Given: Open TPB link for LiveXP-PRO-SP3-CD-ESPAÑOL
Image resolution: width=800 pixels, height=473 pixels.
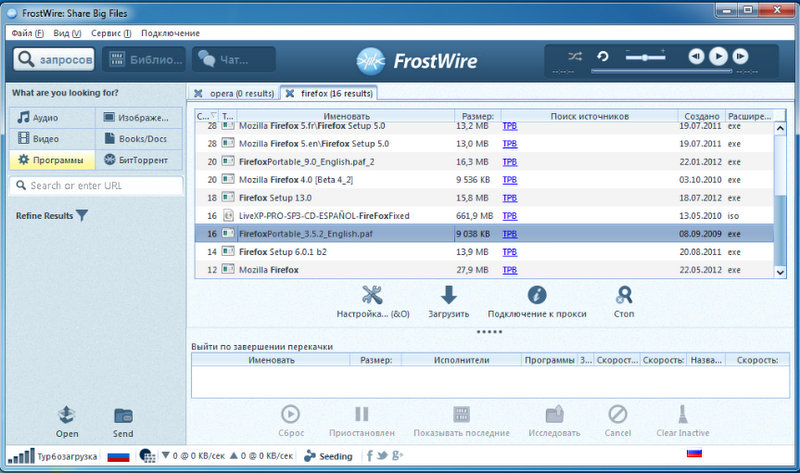Looking at the screenshot, I should pyautogui.click(x=510, y=216).
